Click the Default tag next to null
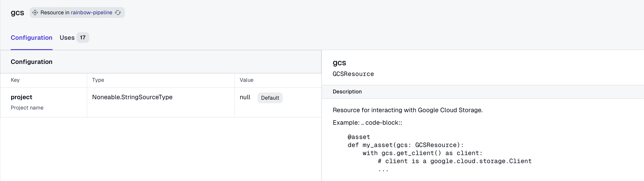 coord(270,98)
